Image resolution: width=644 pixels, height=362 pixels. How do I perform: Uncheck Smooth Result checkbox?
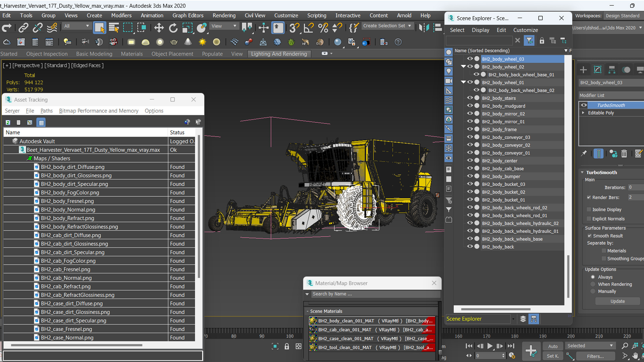(589, 236)
